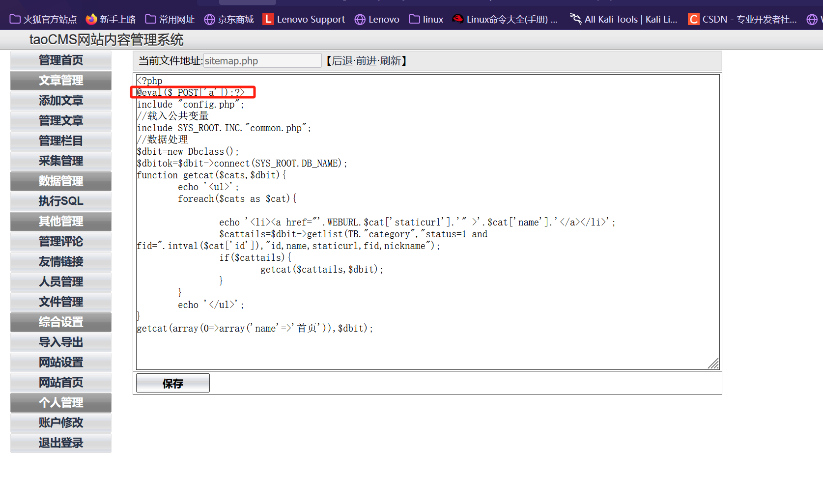Open the Linux命令大全 bookmark
This screenshot has height=504, width=823.
[x=505, y=19]
